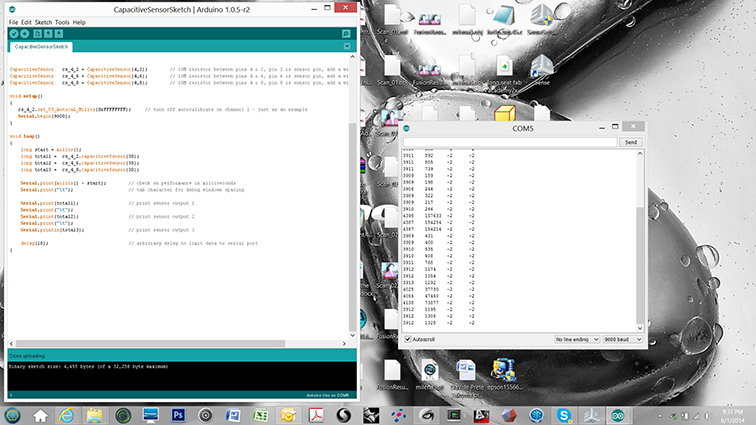The width and height of the screenshot is (756, 425).
Task: Click the COM5 window title text
Action: [x=523, y=128]
